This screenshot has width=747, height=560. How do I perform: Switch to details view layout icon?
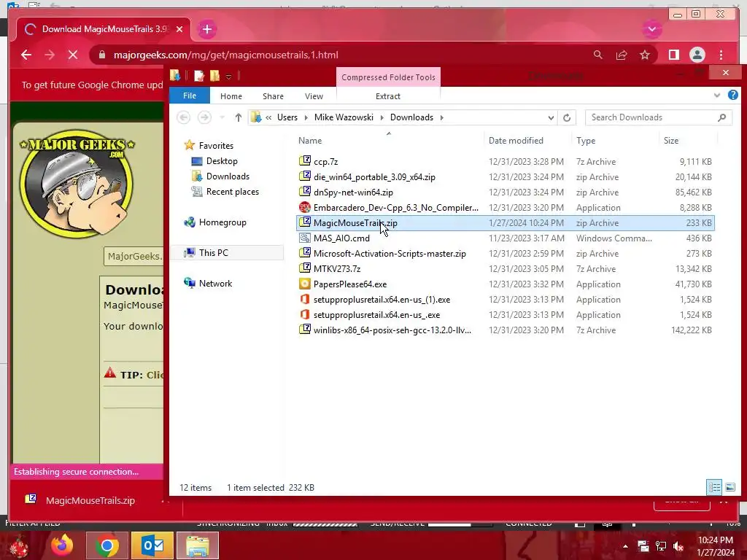714,487
